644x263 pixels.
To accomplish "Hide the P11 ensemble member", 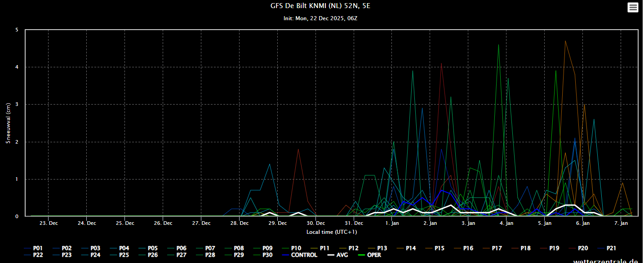I will click(x=321, y=248).
